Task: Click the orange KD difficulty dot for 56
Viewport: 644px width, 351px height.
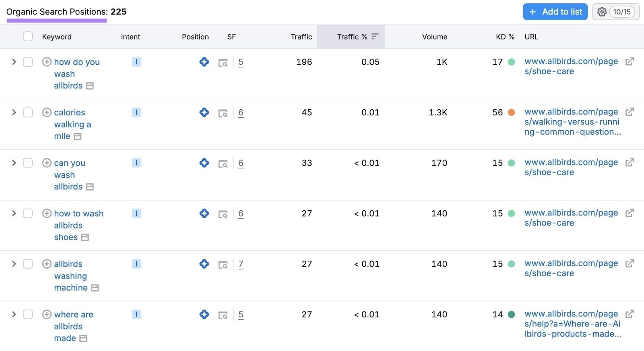Action: (511, 113)
